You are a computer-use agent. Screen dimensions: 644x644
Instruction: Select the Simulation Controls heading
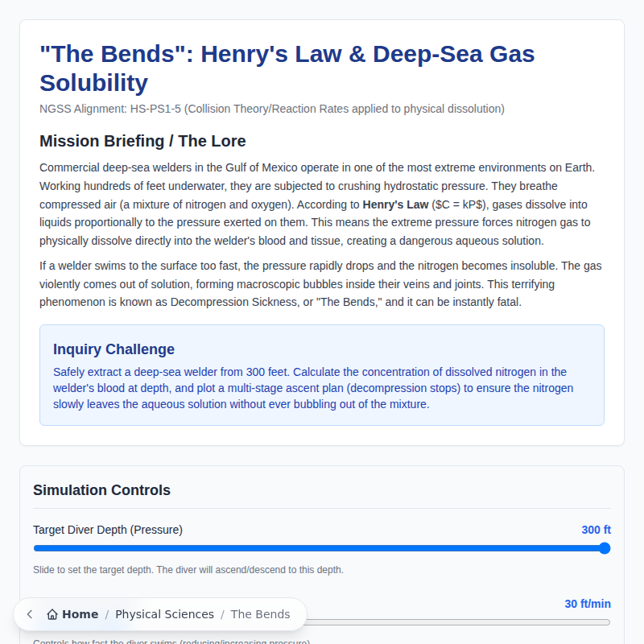coord(101,489)
